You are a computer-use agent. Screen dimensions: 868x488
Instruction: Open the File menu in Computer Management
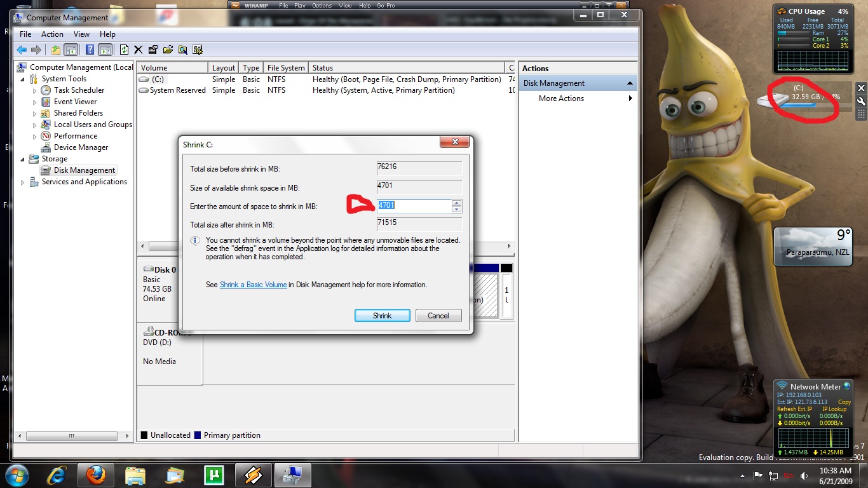25,34
